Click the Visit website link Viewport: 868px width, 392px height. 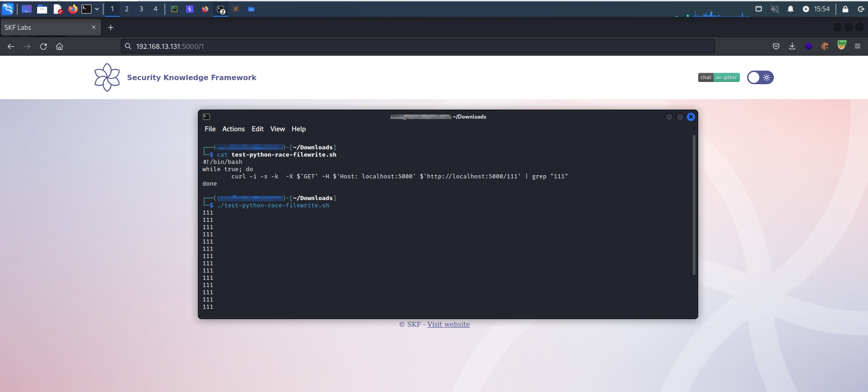448,325
